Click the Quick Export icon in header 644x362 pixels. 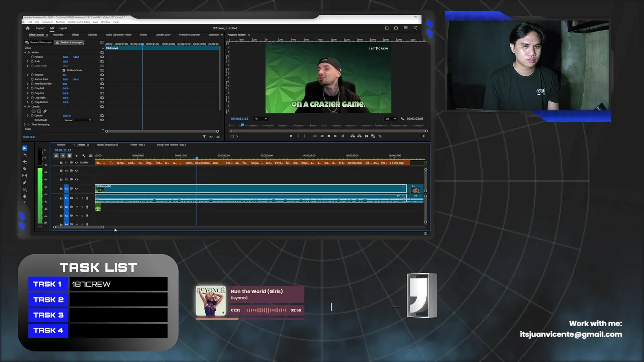pyautogui.click(x=396, y=28)
